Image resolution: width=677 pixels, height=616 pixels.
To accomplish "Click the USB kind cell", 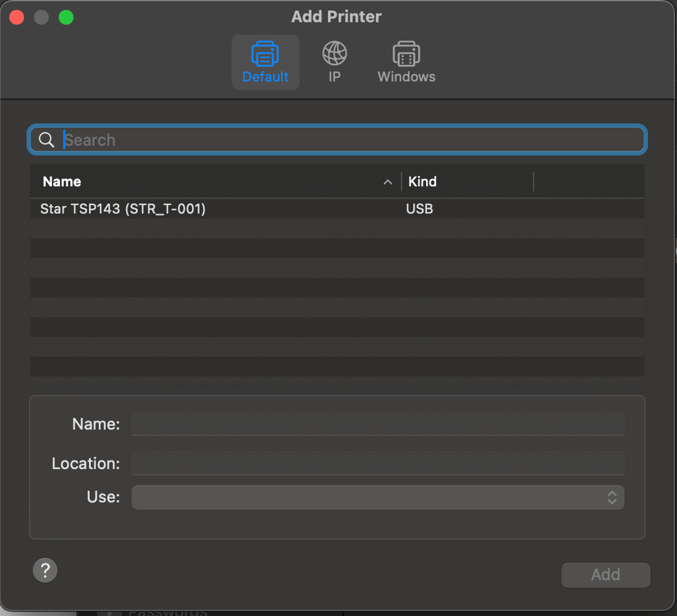I will (419, 209).
